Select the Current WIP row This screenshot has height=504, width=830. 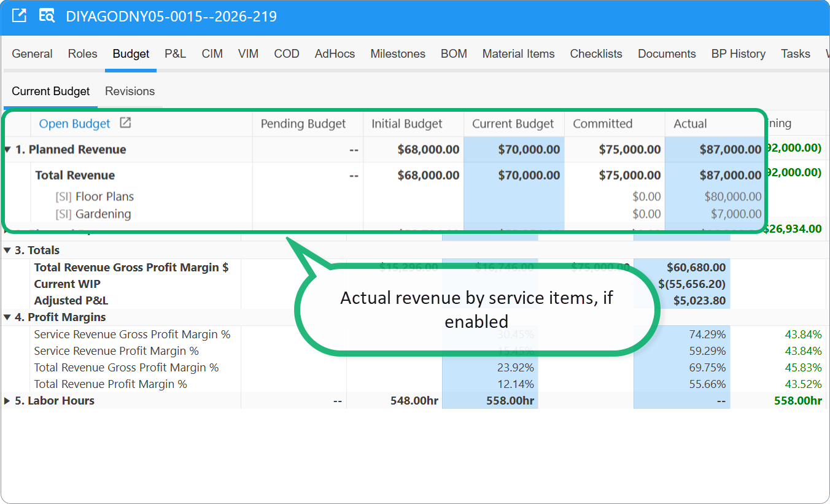(x=68, y=284)
